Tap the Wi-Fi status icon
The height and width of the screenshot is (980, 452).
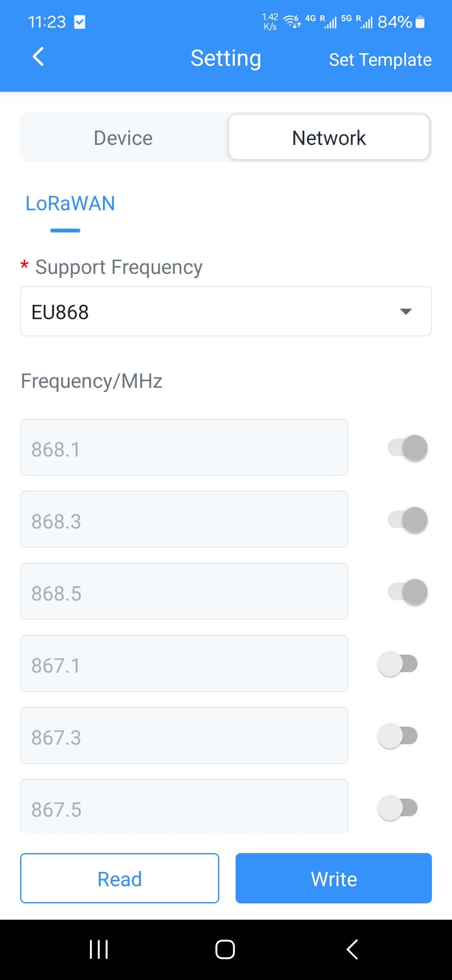tap(292, 21)
